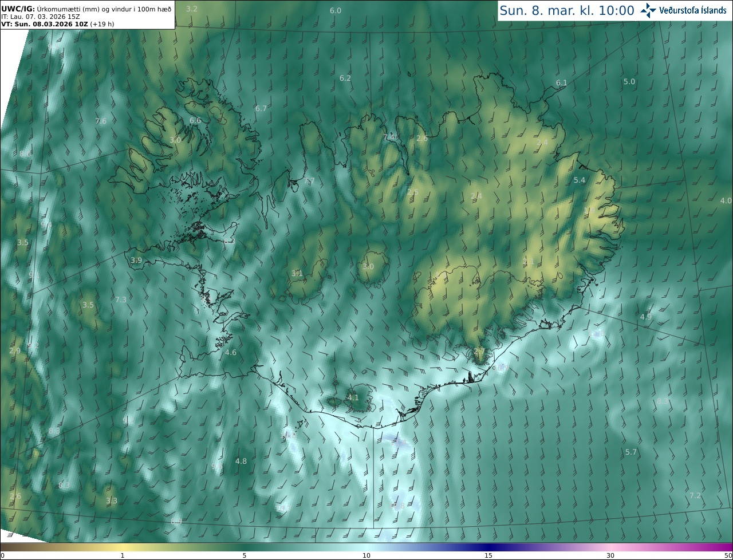
Task: Click the colour scale label '15'
Action: click(488, 555)
